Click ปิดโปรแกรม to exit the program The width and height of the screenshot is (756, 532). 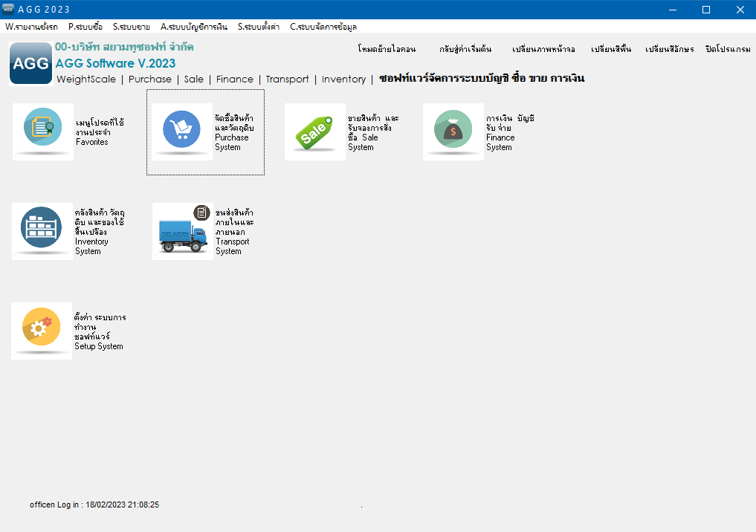coord(727,49)
